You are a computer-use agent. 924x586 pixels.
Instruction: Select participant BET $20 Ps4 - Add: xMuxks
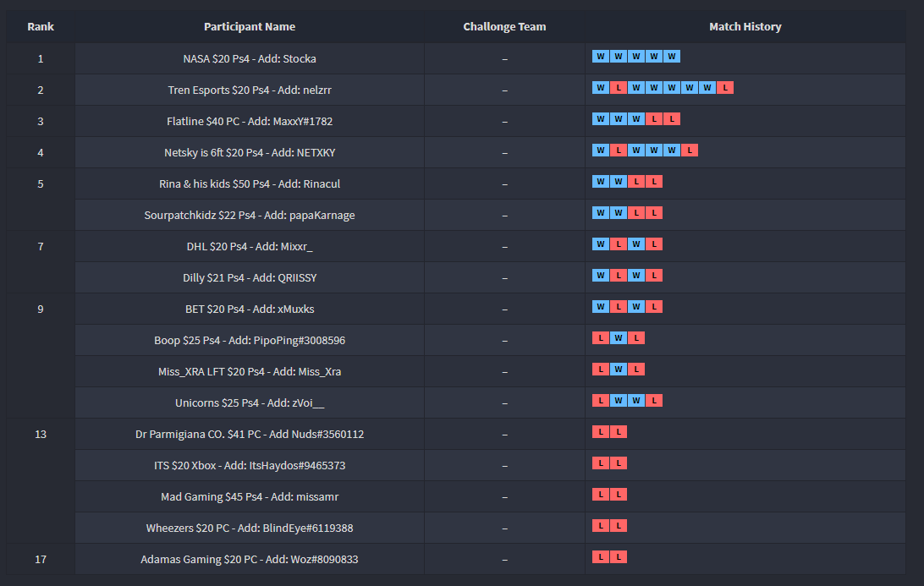250,308
